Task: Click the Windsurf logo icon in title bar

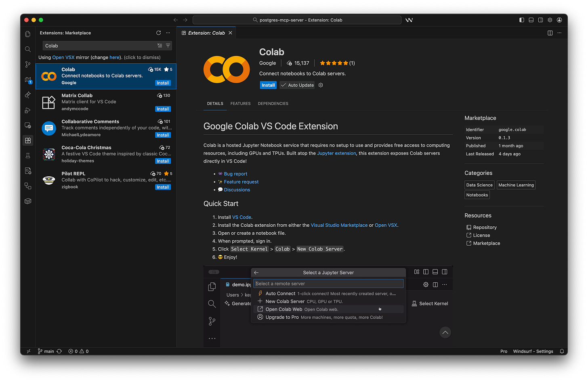Action: 409,20
